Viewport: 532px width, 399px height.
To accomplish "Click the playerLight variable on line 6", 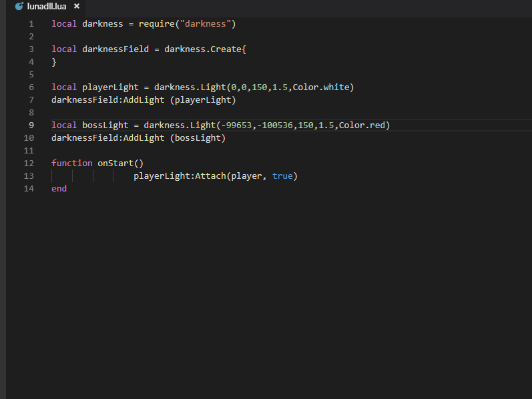I will (110, 87).
